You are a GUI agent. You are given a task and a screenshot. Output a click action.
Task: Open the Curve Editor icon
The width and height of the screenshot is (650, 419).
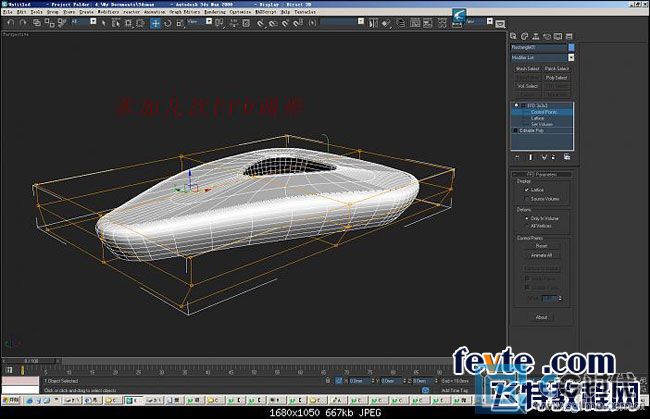415,23
